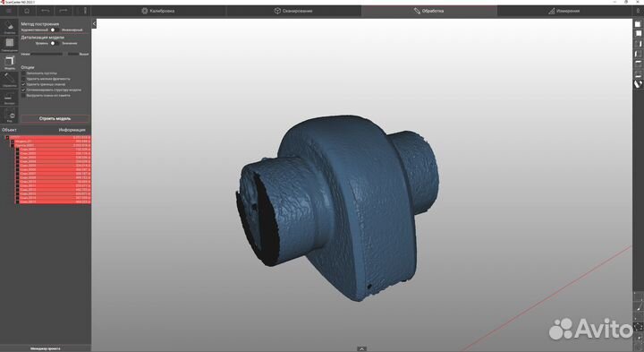Adjust the detail level slider handle
This screenshot has width=644, height=352.
click(x=65, y=54)
